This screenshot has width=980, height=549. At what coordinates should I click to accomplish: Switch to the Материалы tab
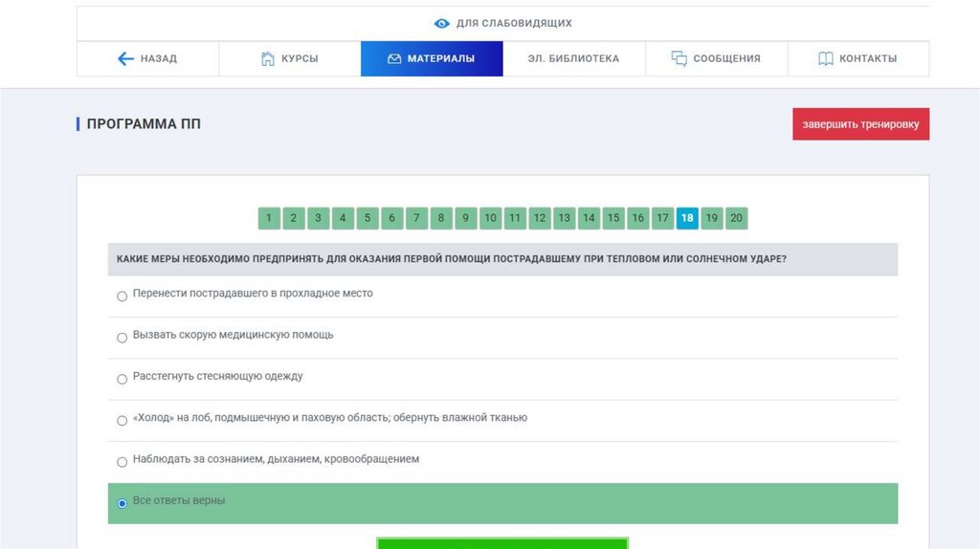click(x=432, y=58)
